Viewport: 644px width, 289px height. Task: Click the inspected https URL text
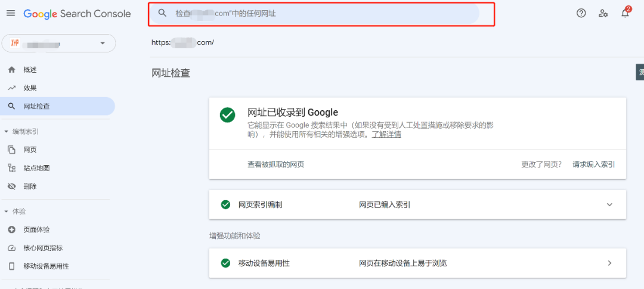point(183,42)
